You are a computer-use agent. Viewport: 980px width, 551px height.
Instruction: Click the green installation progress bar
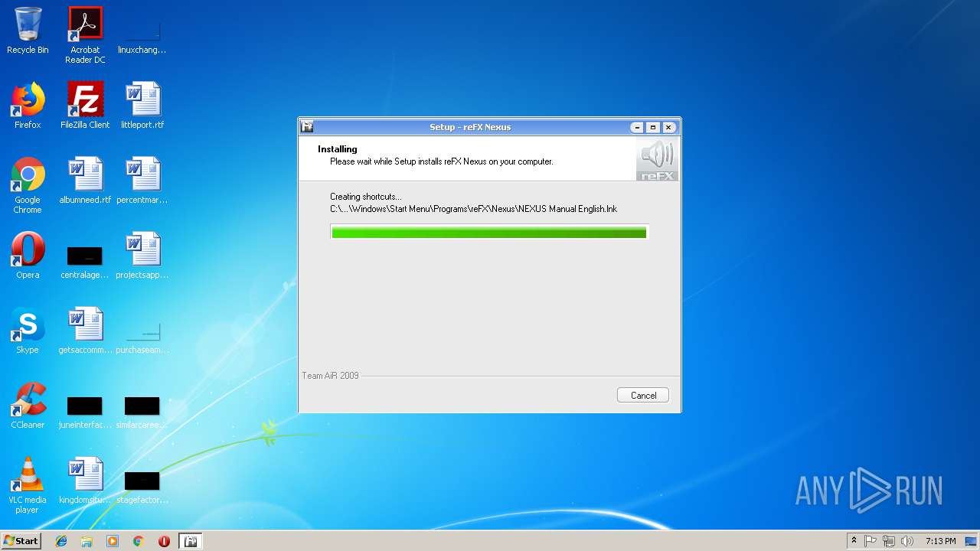pos(489,232)
